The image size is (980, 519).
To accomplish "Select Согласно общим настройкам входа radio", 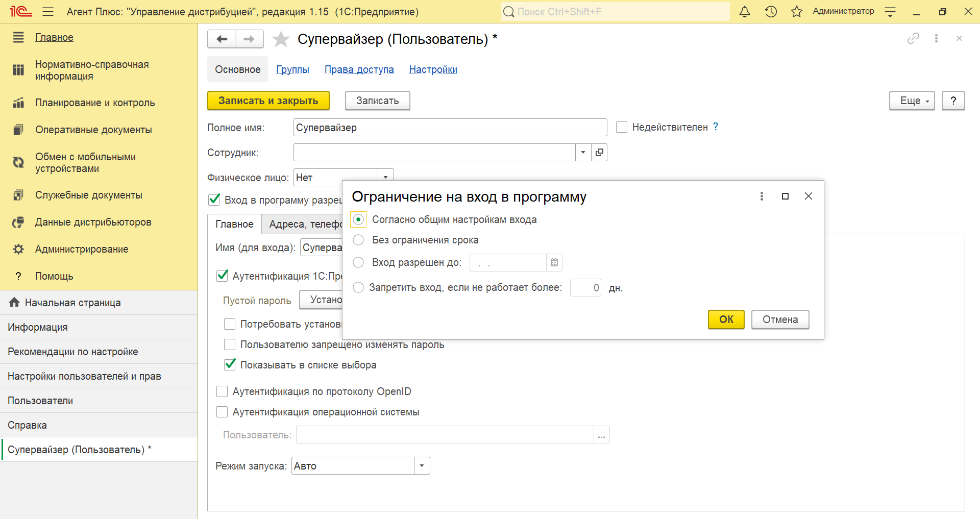I will click(x=358, y=219).
